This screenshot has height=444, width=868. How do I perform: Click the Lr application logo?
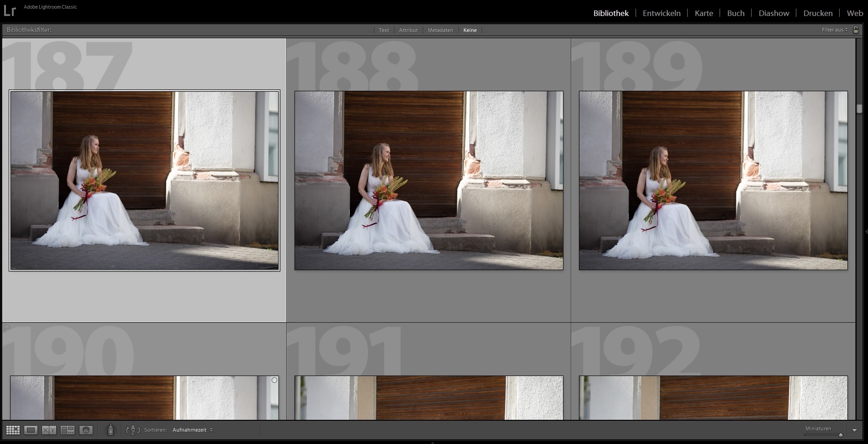[10, 10]
